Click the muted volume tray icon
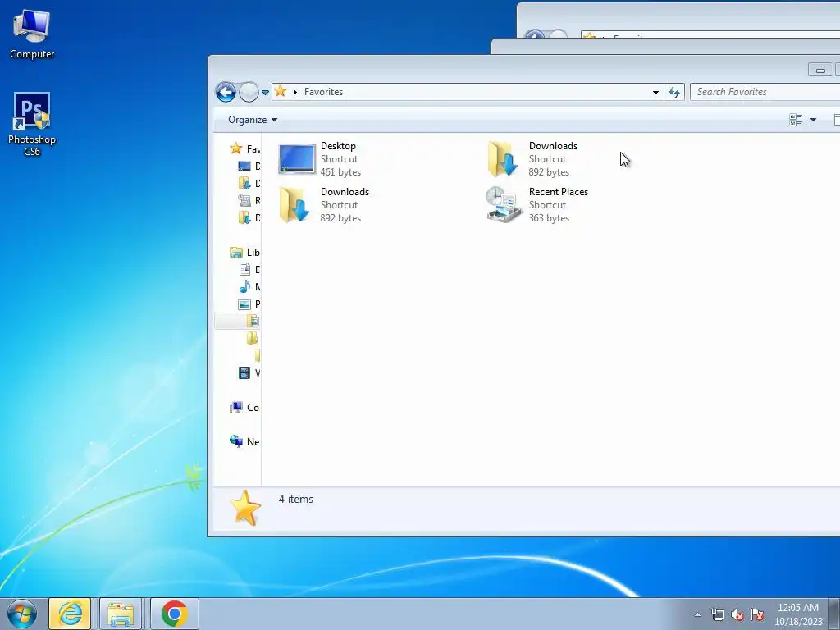This screenshot has width=840, height=630. pyautogui.click(x=737, y=615)
